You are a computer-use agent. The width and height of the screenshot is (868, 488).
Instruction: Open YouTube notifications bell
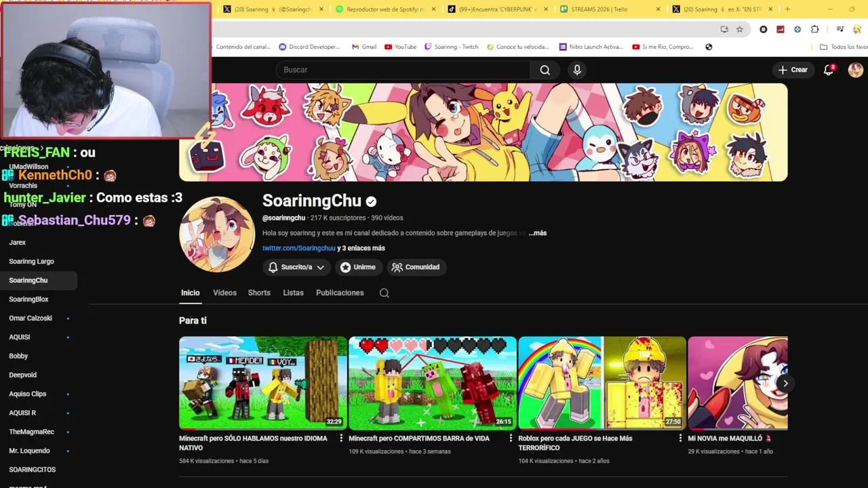[x=829, y=70]
